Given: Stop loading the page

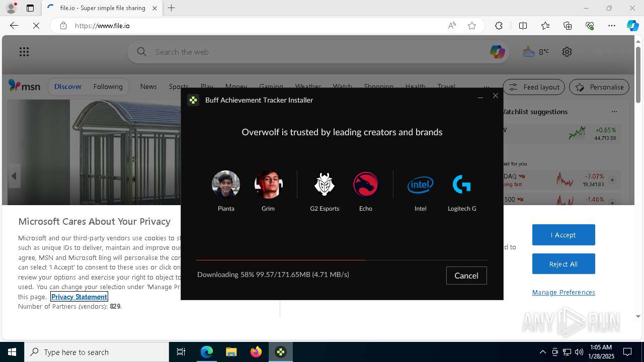Looking at the screenshot, I should point(36,26).
